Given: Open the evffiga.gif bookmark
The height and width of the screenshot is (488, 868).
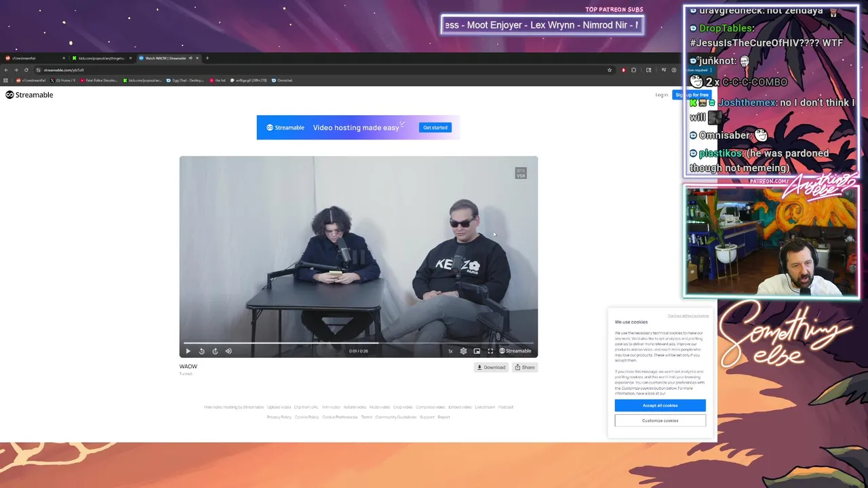Looking at the screenshot, I should [250, 81].
